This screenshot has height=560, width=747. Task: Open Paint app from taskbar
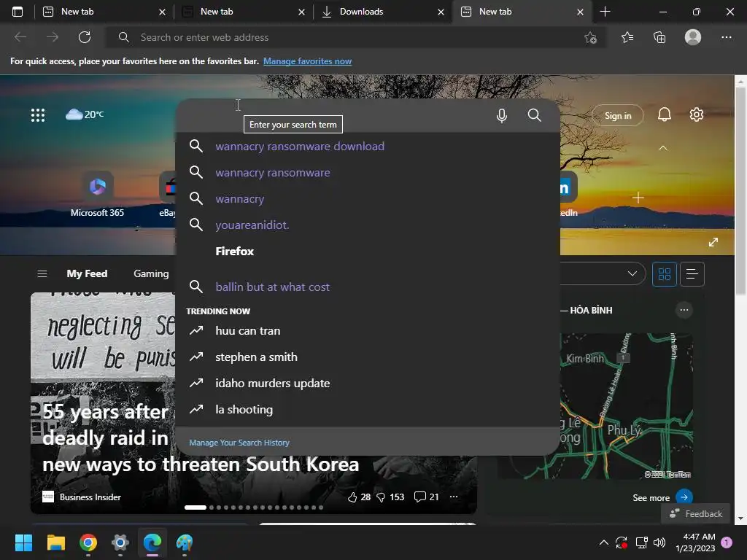[x=185, y=542]
